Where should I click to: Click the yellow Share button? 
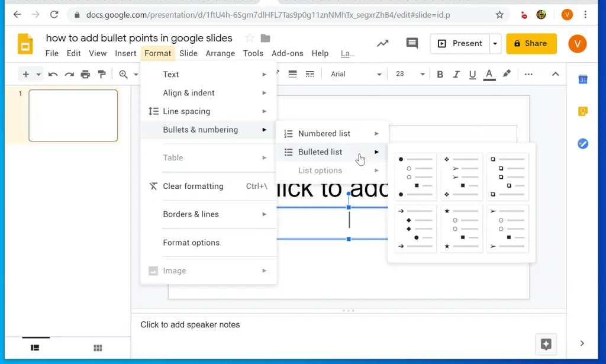[x=531, y=43]
